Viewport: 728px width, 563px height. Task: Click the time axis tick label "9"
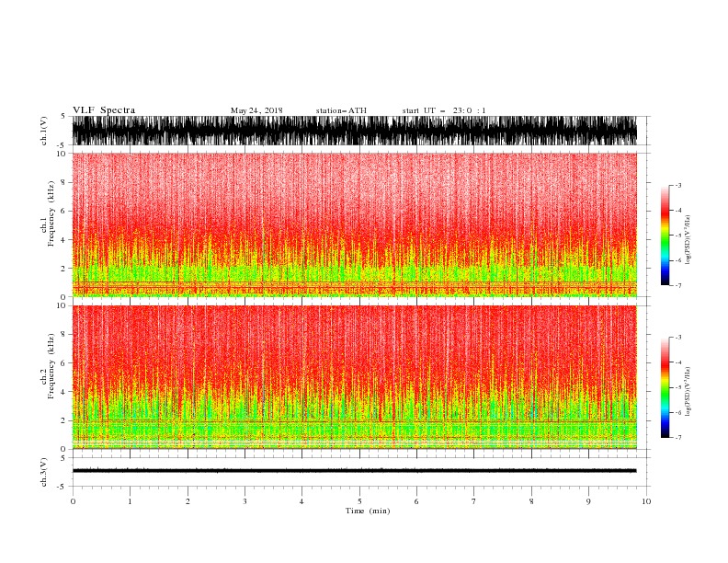point(588,501)
